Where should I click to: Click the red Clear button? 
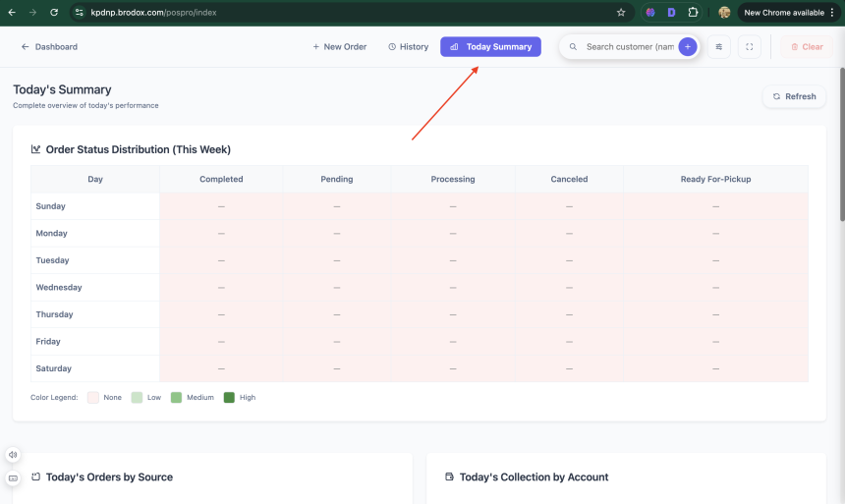[x=806, y=46]
